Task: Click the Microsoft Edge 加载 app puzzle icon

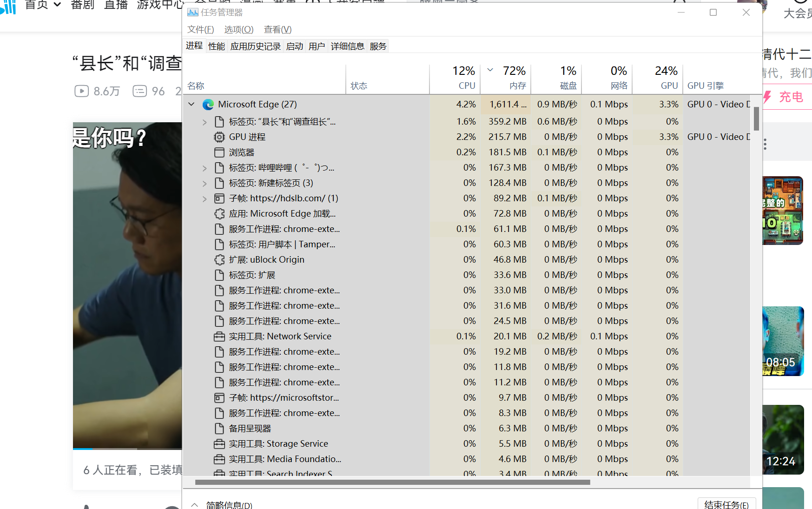Action: [x=219, y=214]
